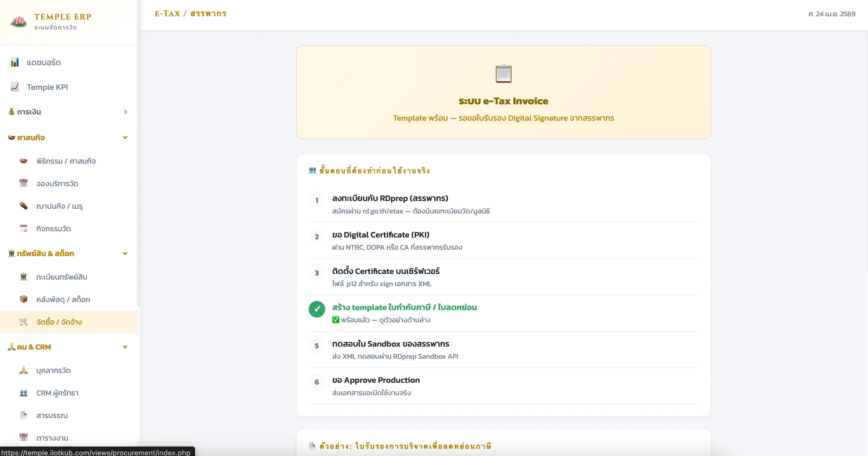868x456 pixels.
Task: Click the คน & CRM praying hands icon
Action: point(12,347)
